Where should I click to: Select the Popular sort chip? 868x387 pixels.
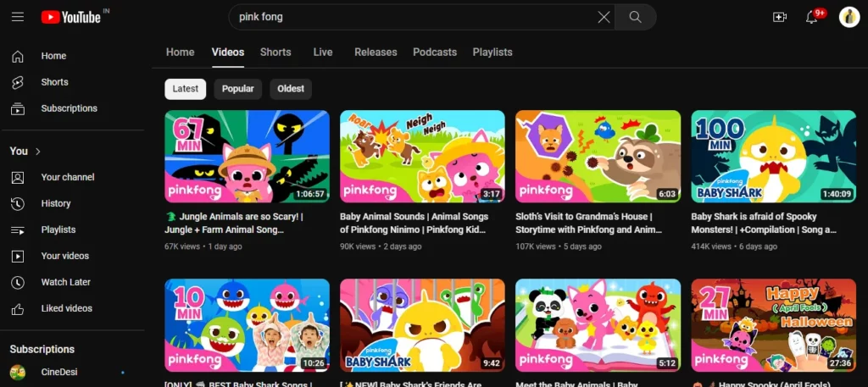[x=238, y=89]
